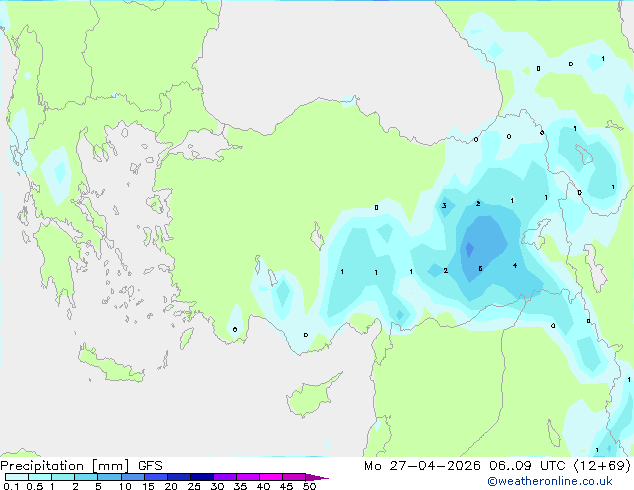Click the '20' legend scale label
Image resolution: width=634 pixels, height=490 pixels.
(171, 486)
